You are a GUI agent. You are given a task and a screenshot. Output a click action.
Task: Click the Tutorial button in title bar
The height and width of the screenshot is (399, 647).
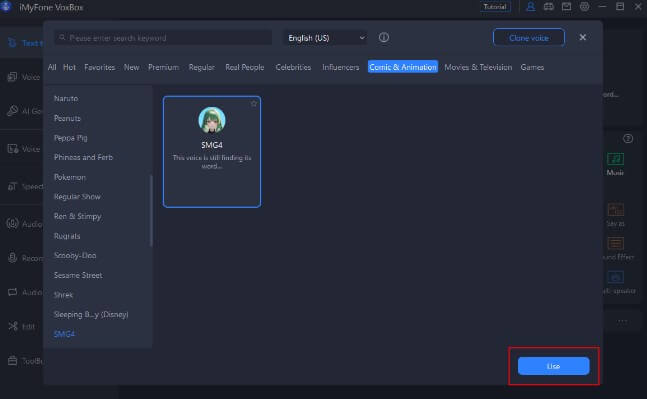click(x=495, y=7)
